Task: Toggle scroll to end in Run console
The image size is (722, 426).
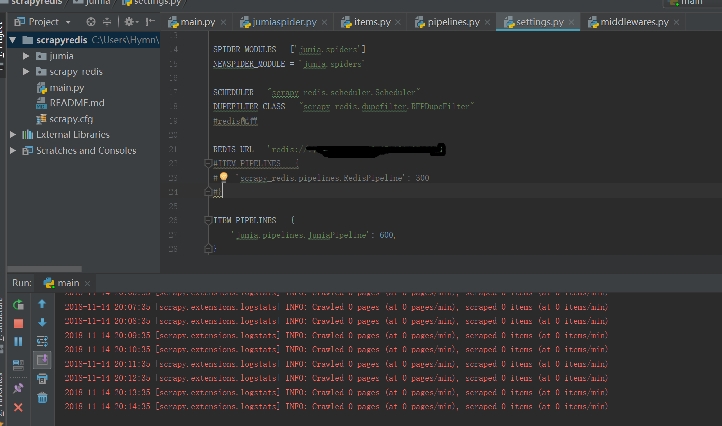Action: [x=42, y=360]
